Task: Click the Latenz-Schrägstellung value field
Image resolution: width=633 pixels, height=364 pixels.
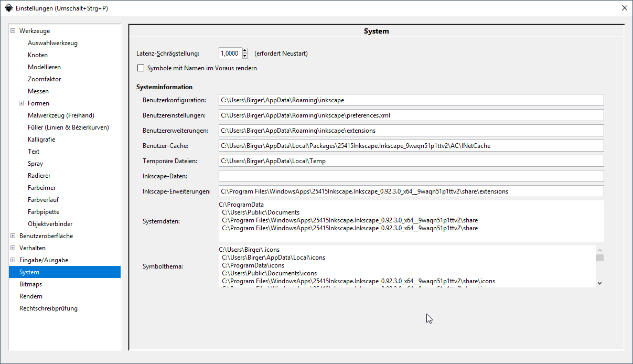Action: [x=230, y=53]
